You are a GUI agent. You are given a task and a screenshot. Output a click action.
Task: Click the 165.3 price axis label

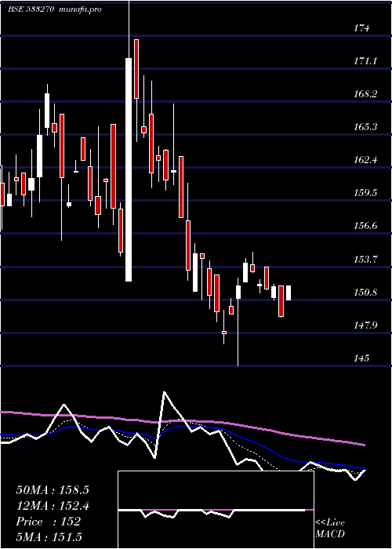[x=365, y=127]
